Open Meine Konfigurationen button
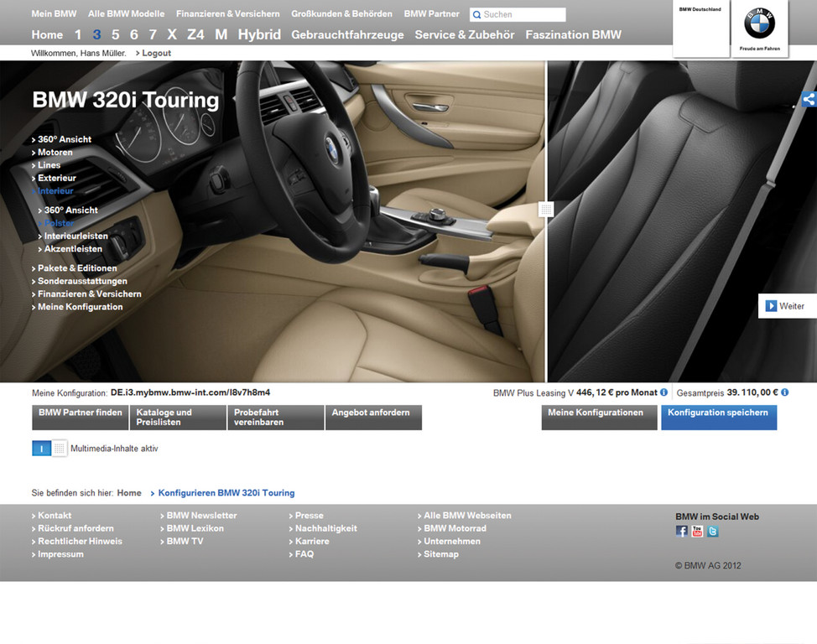The height and width of the screenshot is (644, 817). [599, 418]
